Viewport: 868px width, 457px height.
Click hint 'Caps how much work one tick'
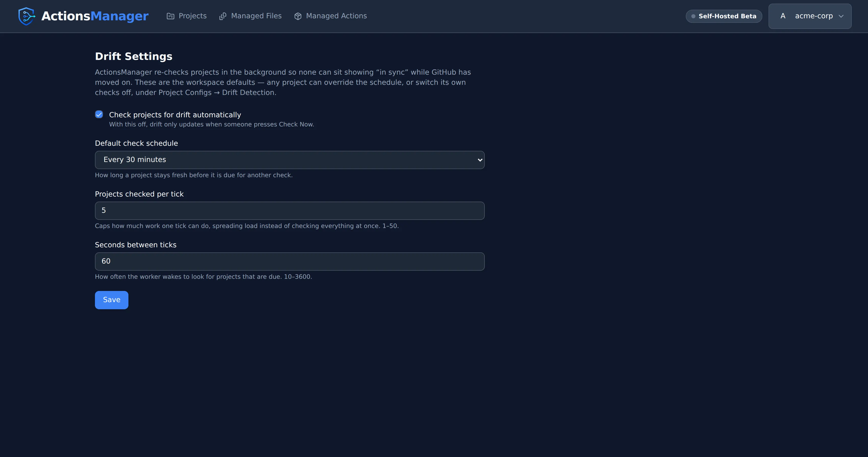coord(247,226)
